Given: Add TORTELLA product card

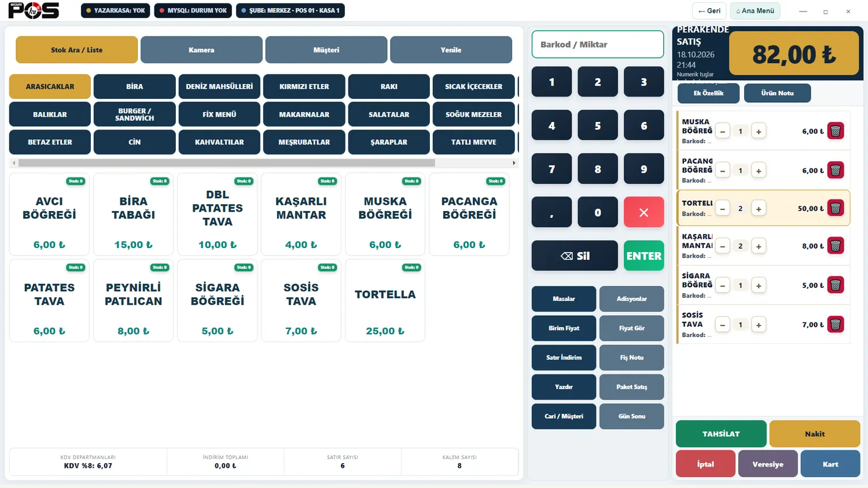Looking at the screenshot, I should pos(385,301).
